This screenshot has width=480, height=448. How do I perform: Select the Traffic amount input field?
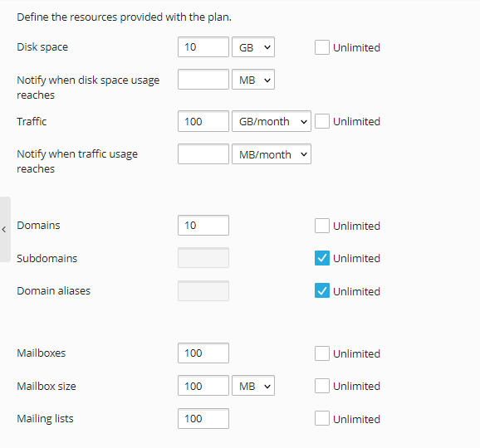(x=203, y=121)
